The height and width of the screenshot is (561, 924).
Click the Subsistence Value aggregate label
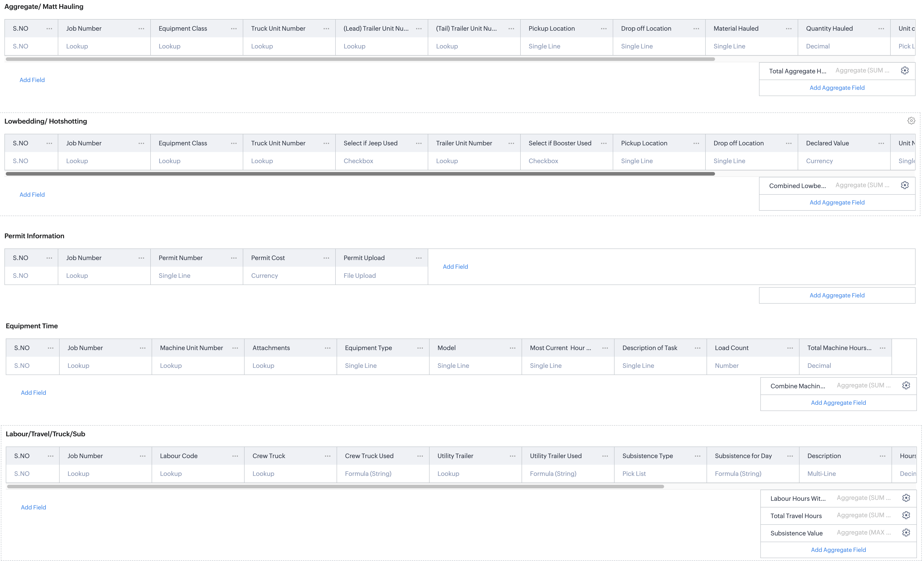[x=797, y=533]
